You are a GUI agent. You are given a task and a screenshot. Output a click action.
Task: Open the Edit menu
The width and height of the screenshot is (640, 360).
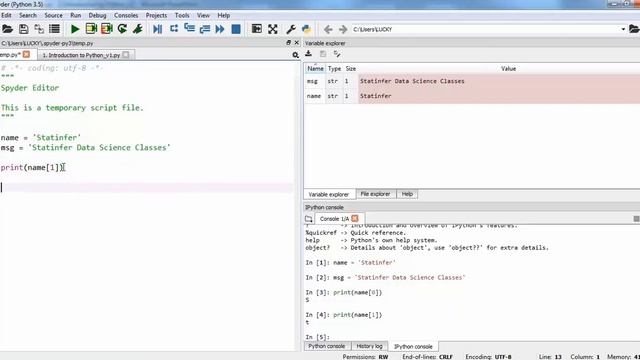[x=6, y=16]
